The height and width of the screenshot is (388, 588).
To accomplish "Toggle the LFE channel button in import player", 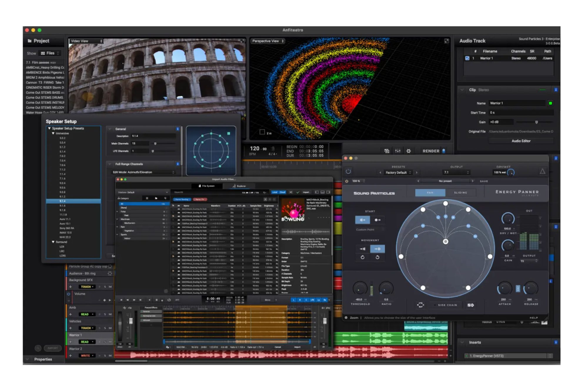I will pos(312,300).
